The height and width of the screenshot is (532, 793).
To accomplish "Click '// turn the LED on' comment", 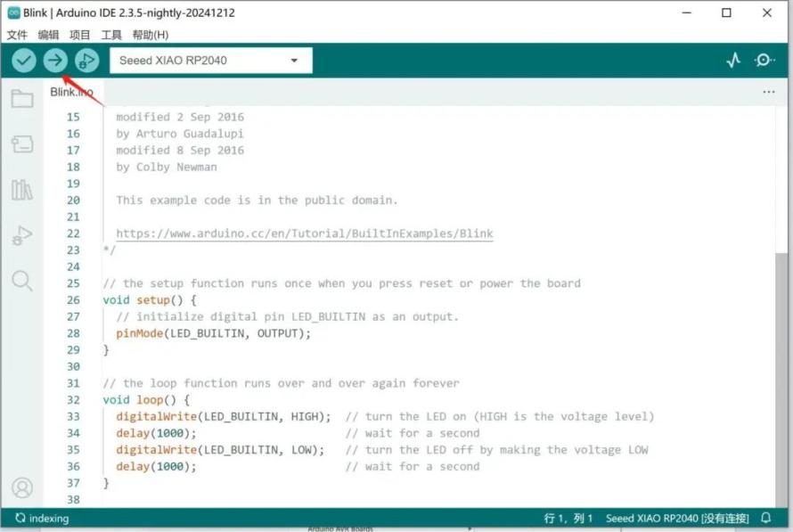I will [x=500, y=417].
